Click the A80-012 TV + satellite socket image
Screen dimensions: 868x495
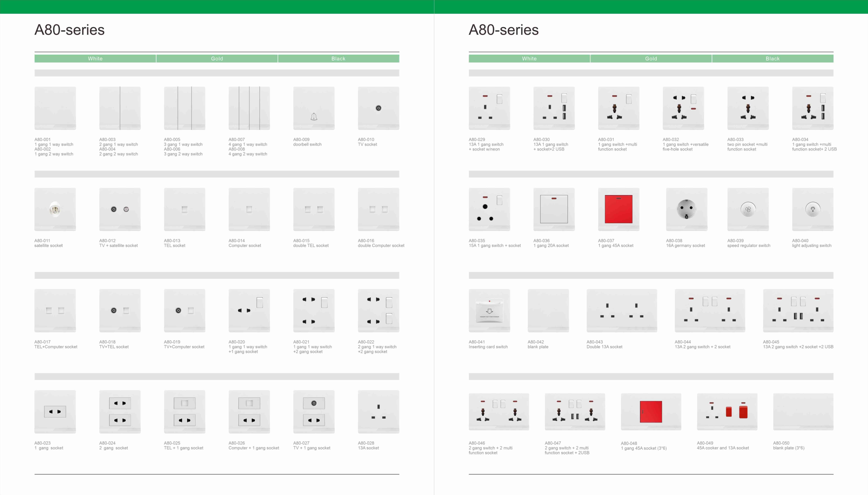click(120, 209)
